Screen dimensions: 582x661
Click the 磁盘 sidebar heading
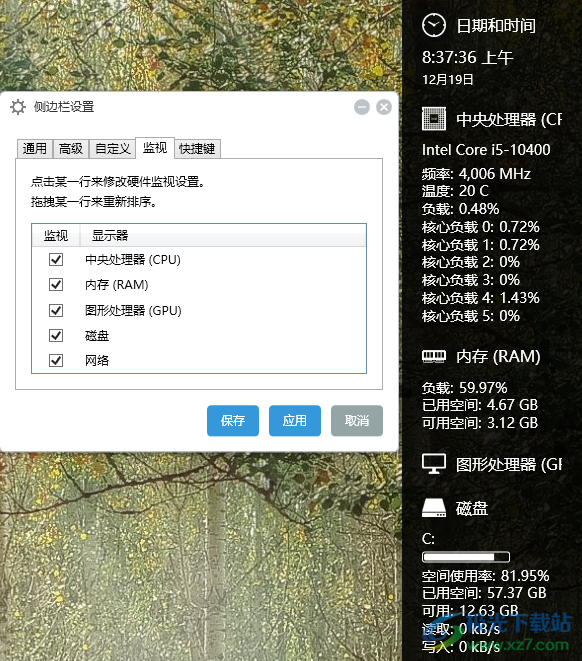(472, 509)
